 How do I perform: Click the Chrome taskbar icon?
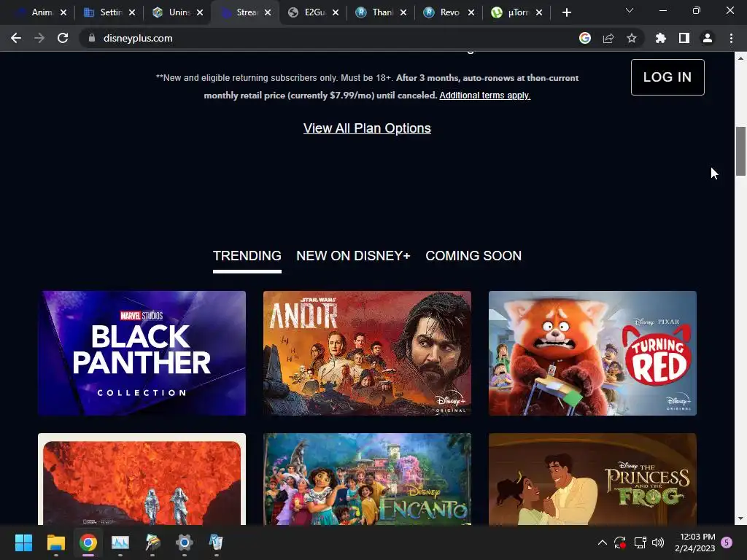click(x=88, y=542)
